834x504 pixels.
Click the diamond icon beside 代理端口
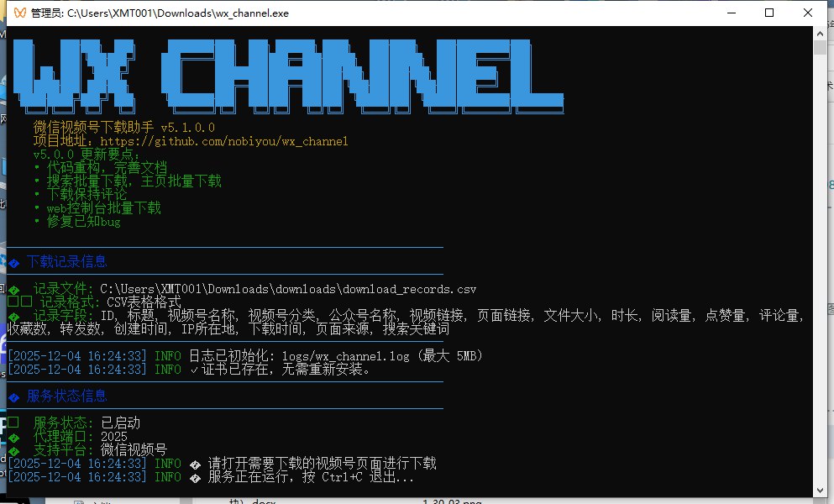13,437
